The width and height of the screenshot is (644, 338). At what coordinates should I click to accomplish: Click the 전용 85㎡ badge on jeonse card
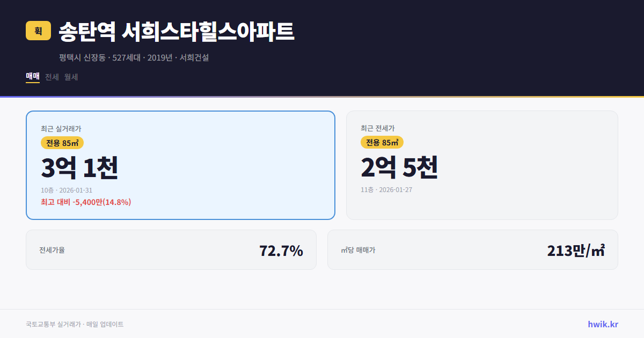pos(382,142)
